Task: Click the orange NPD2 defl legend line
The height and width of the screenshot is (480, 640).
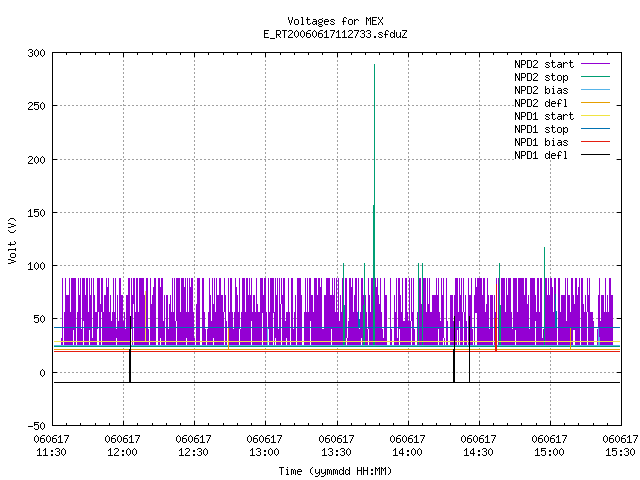Action: pyautogui.click(x=596, y=103)
